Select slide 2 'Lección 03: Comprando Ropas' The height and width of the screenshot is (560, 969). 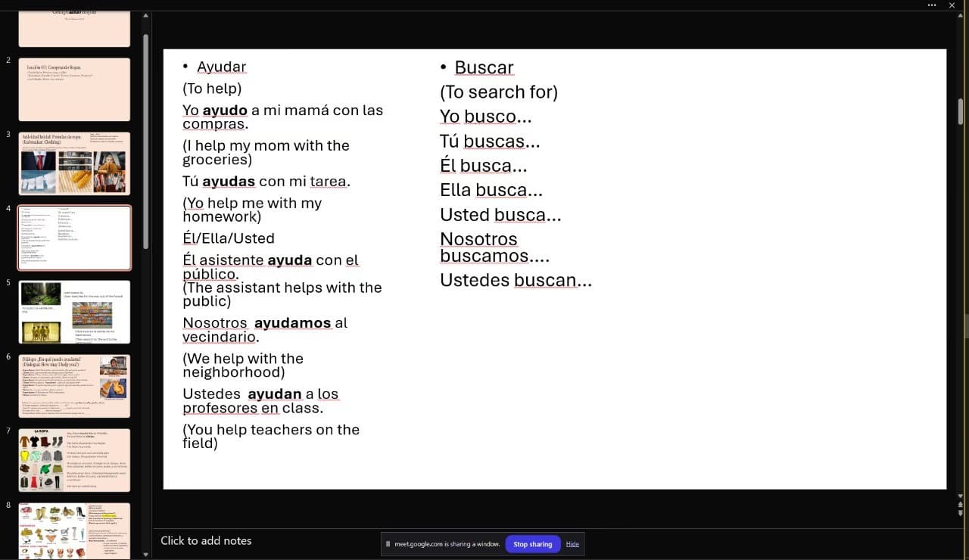click(73, 89)
